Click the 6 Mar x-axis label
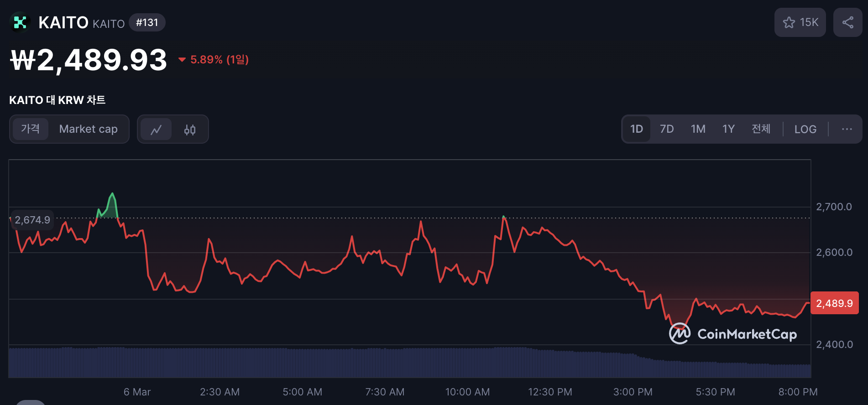Viewport: 868px width, 405px height. (x=137, y=392)
